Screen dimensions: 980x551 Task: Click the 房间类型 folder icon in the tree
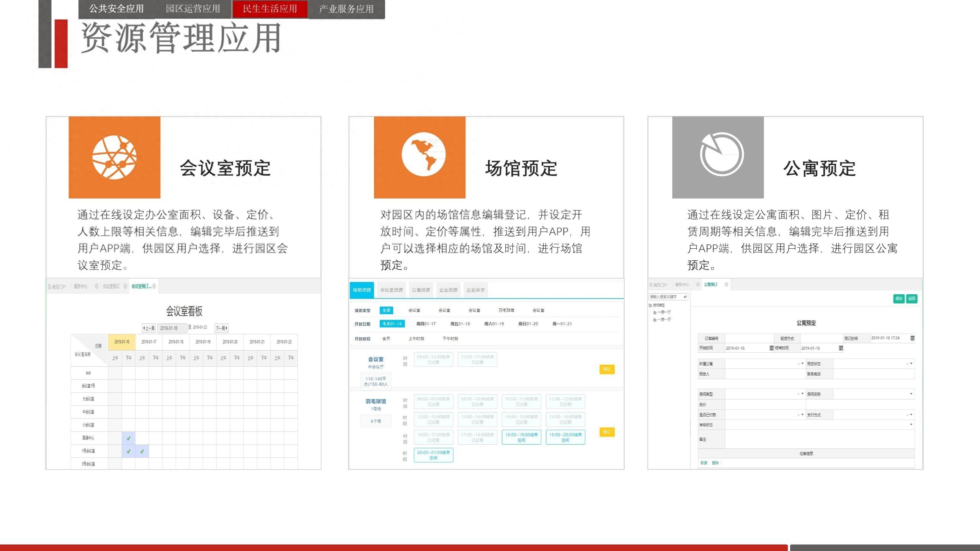[650, 305]
